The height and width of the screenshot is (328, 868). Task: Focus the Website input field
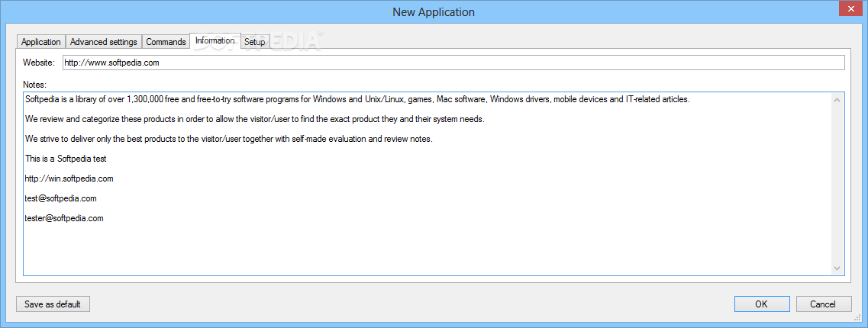[x=453, y=63]
